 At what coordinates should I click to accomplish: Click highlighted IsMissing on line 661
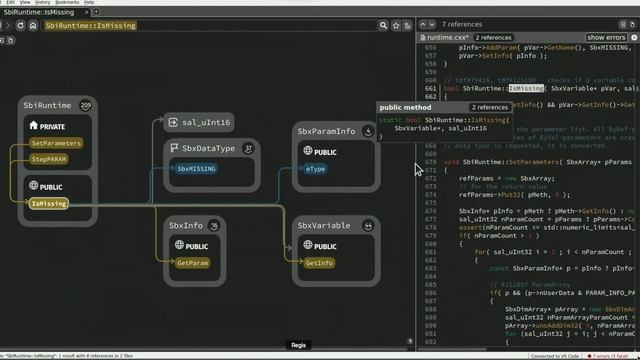(526, 88)
